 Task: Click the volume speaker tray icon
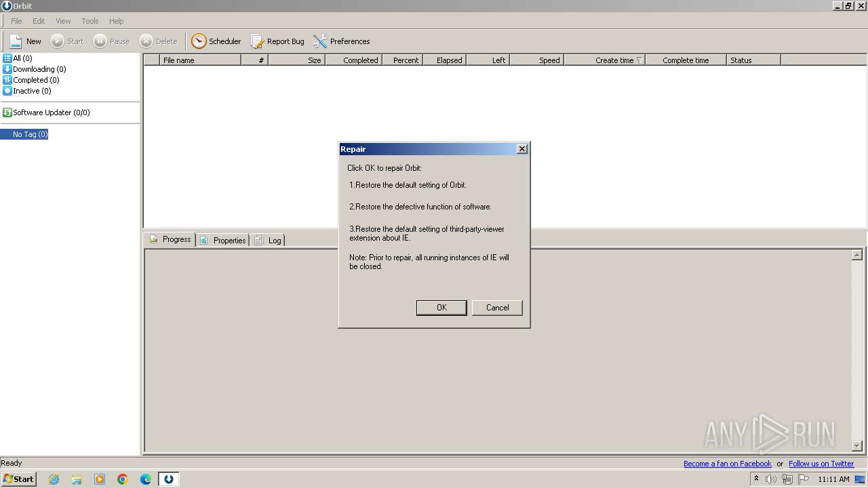771,479
